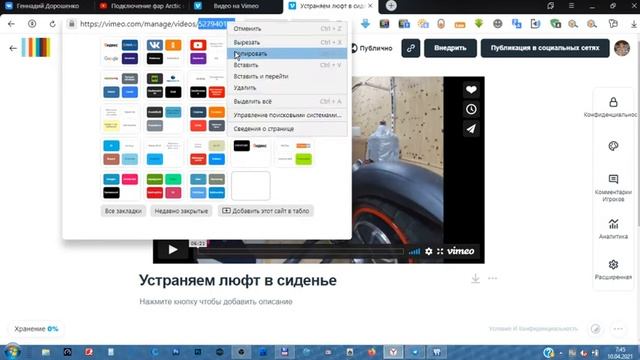Open a new browser tab with plus button
The image size is (640, 360).
[x=391, y=6]
